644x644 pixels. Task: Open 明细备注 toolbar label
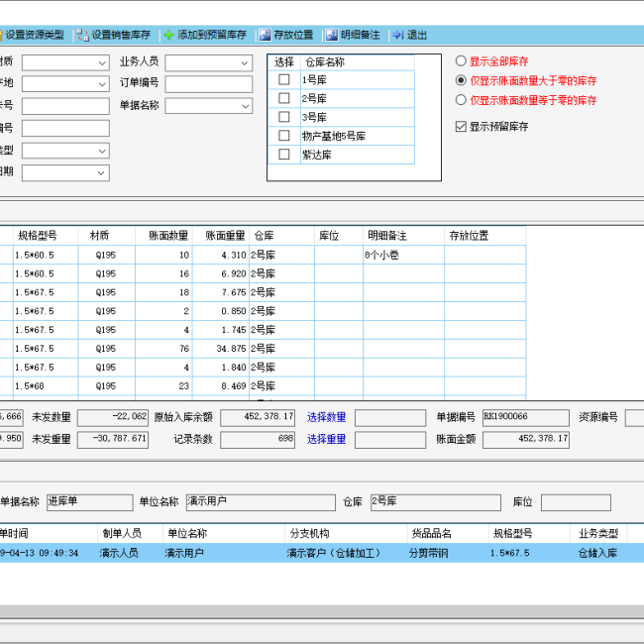360,35
